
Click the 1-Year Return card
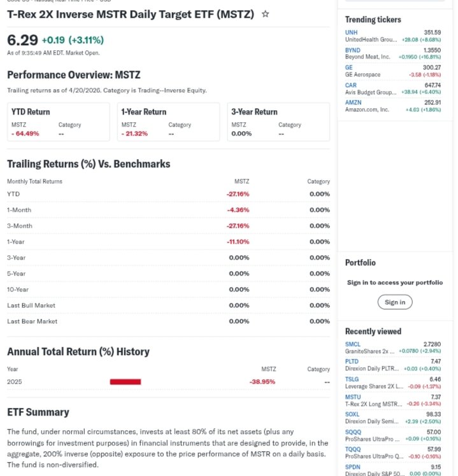(x=168, y=122)
